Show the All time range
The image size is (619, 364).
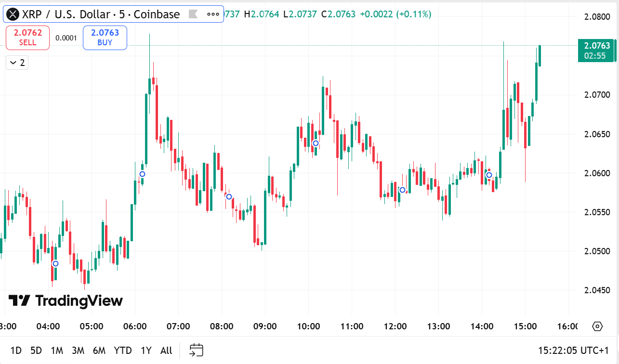[x=166, y=350]
